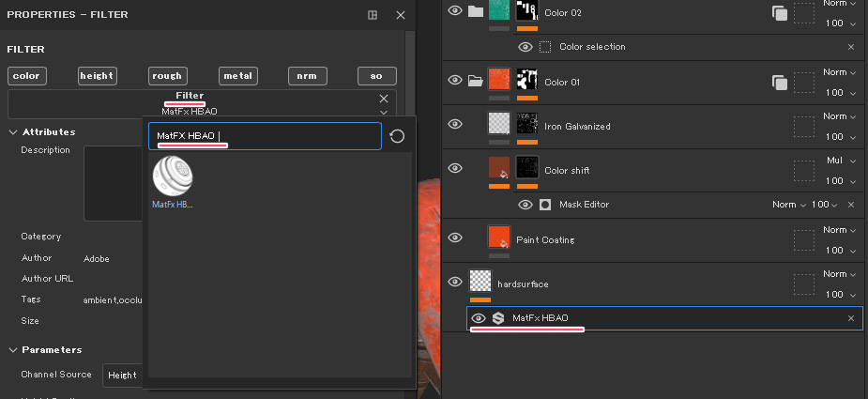The width and height of the screenshot is (868, 399).
Task: Delete the MatFx HBAO filter using its X
Action: (851, 318)
